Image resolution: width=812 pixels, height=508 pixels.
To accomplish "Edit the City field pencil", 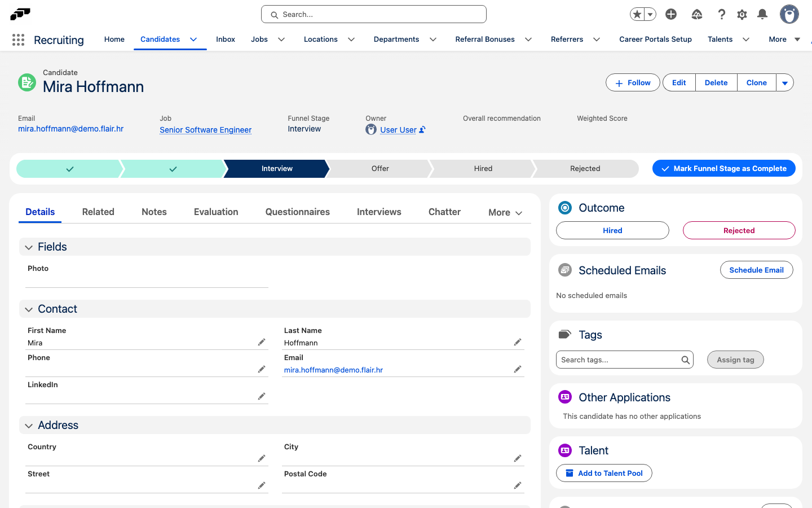I will click(518, 458).
